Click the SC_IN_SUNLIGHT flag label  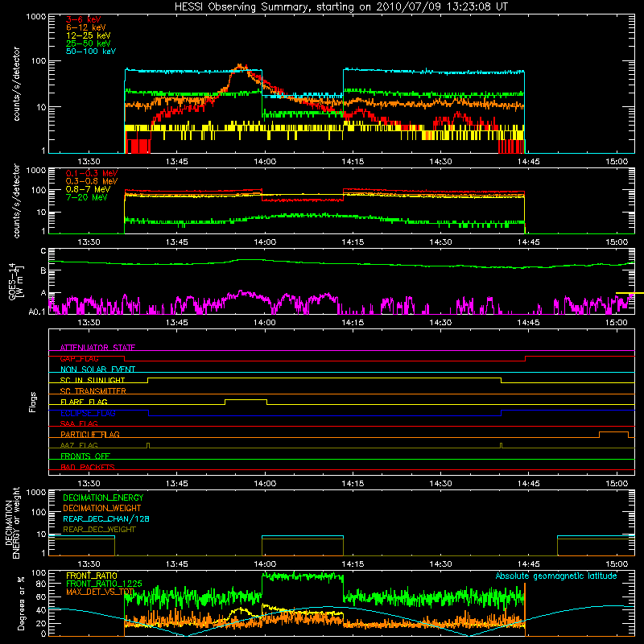(93, 380)
